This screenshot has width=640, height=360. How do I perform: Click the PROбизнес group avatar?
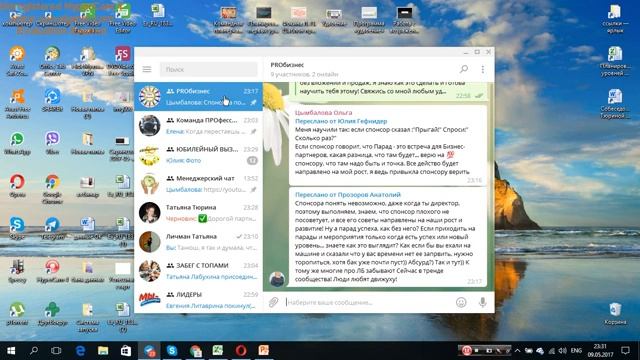click(149, 96)
